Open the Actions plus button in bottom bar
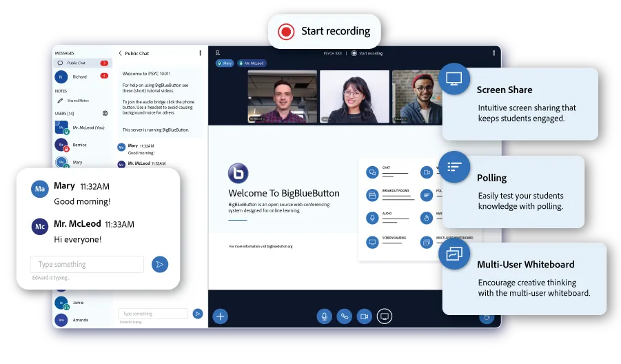The width and height of the screenshot is (621, 364). point(220,316)
